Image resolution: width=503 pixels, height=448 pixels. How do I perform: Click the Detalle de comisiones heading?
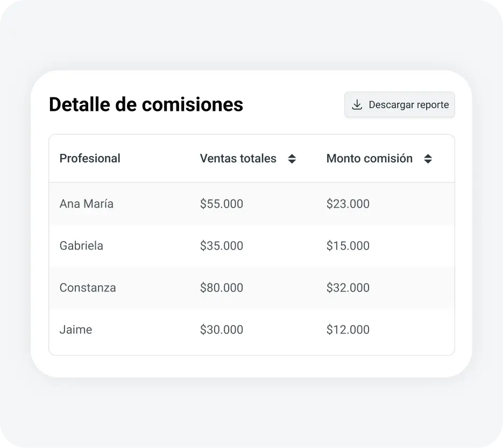tap(146, 105)
